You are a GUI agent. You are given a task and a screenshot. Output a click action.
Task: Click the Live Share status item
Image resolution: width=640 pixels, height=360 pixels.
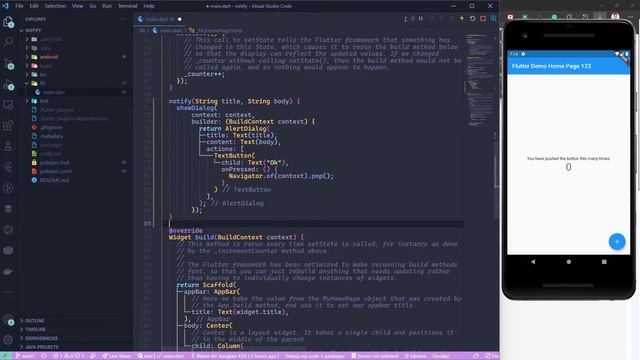(x=117, y=356)
